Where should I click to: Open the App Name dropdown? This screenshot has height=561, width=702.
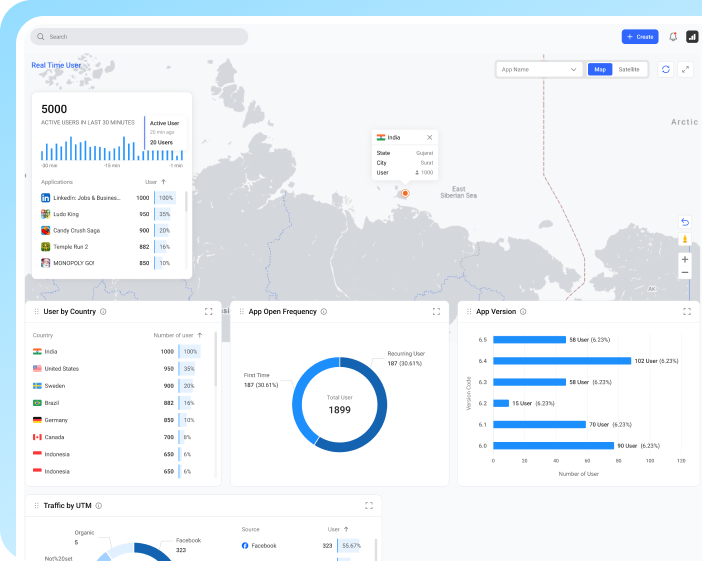coord(539,69)
